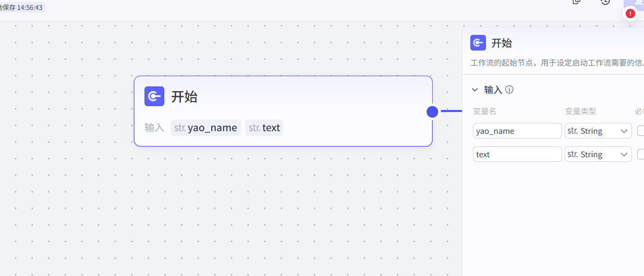644x276 pixels.
Task: Click the yao_name variable name field
Action: [x=517, y=131]
